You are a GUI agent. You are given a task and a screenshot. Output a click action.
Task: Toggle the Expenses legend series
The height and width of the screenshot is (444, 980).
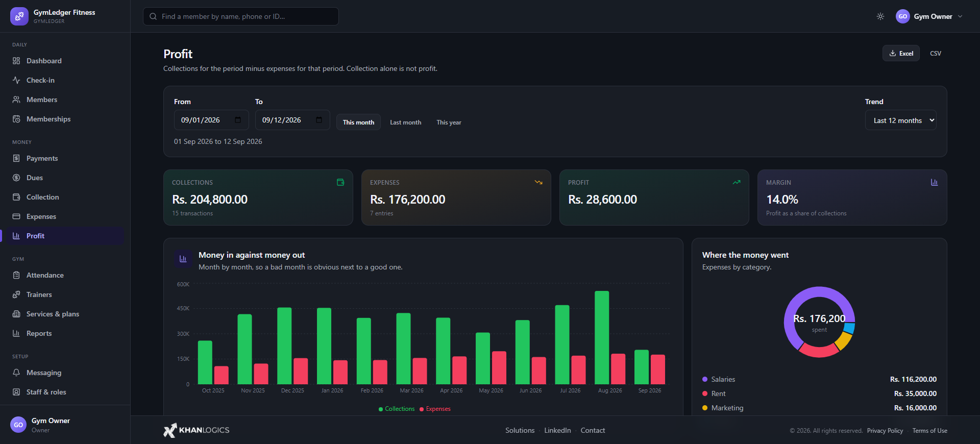(435, 409)
